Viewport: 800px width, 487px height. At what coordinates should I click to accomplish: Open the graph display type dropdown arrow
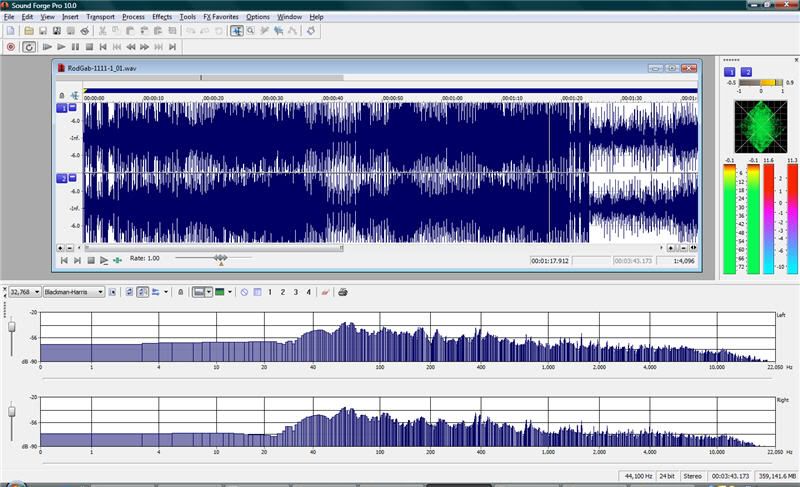point(209,292)
